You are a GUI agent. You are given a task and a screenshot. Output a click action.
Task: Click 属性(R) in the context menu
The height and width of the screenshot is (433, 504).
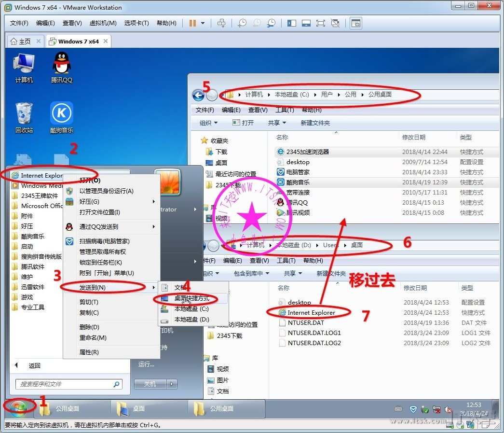[89, 352]
